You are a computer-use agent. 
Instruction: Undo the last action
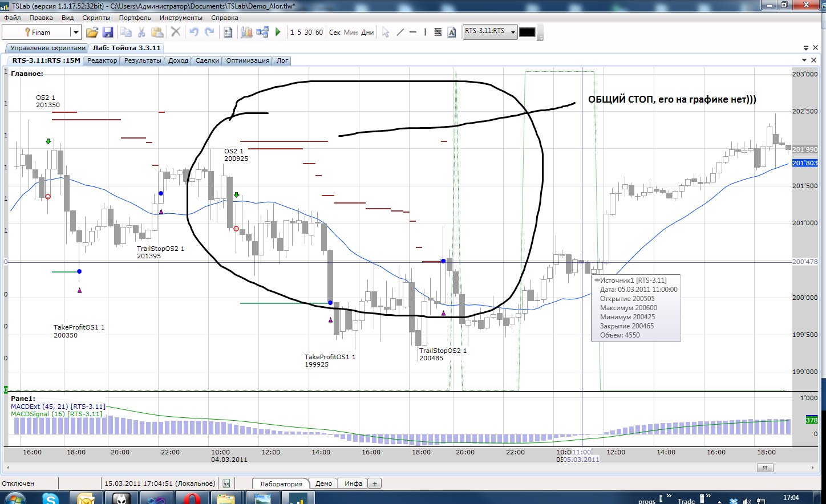194,32
